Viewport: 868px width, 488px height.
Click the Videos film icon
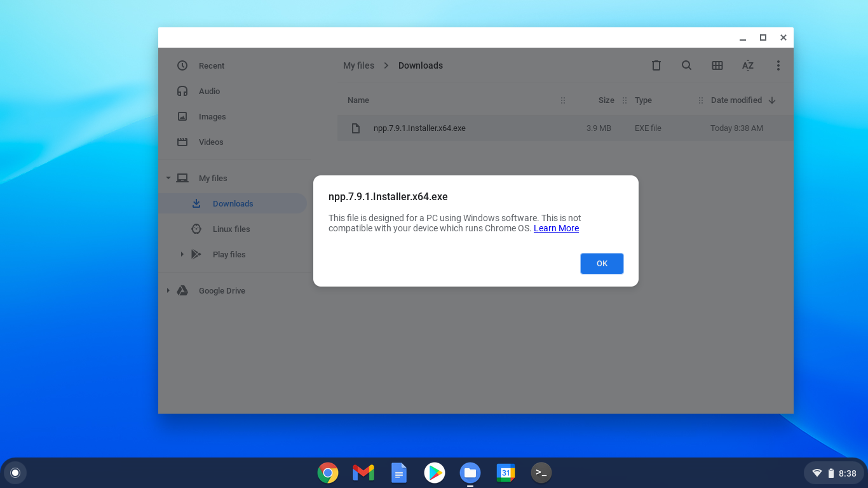click(182, 142)
